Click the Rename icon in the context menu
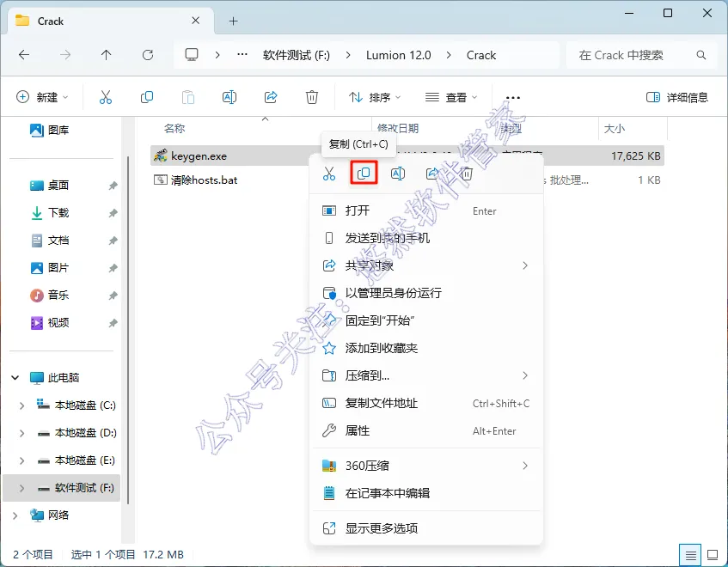Viewport: 728px width, 567px height. click(398, 174)
